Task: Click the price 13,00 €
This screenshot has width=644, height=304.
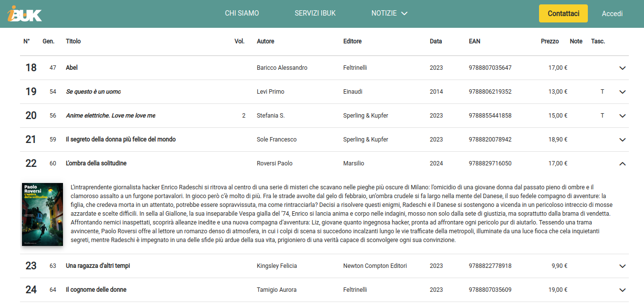Action: click(x=558, y=92)
